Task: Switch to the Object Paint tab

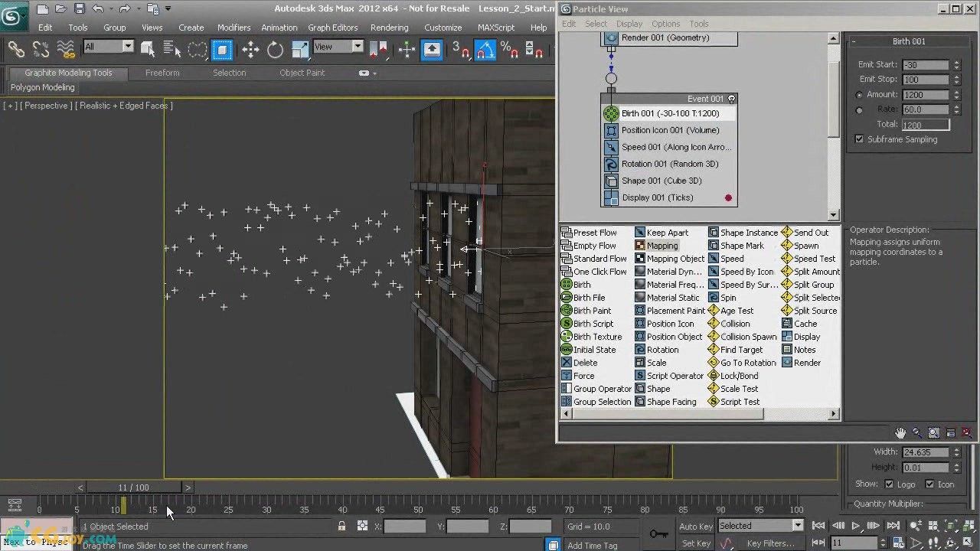Action: [302, 73]
